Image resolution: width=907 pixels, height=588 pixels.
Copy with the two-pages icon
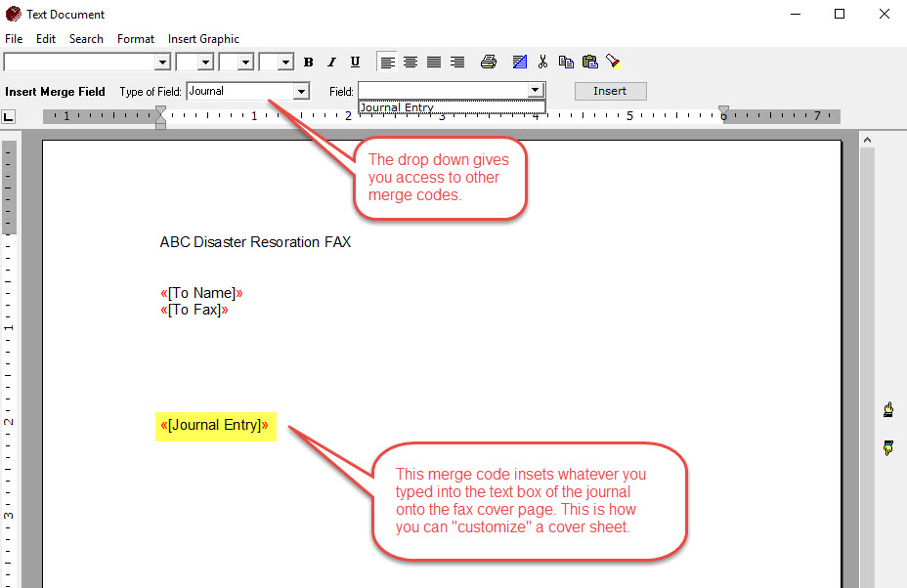point(566,62)
